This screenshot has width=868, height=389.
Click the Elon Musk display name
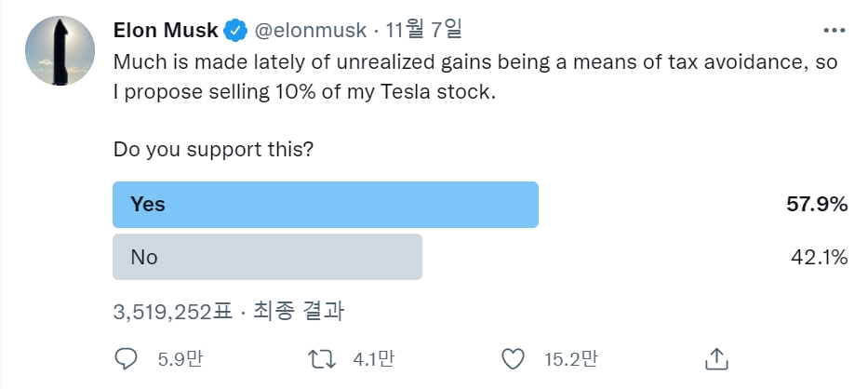tap(166, 30)
